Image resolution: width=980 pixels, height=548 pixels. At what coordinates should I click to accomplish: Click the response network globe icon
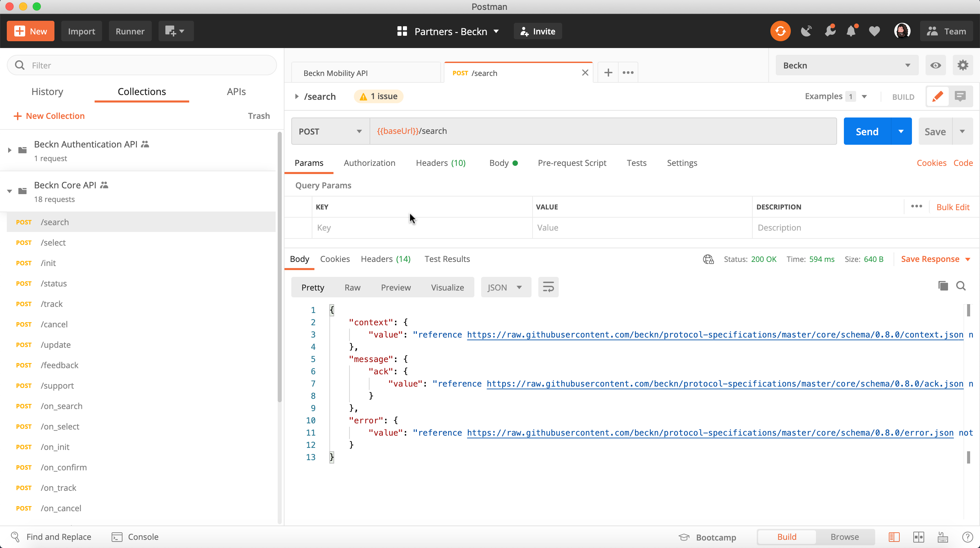tap(708, 259)
